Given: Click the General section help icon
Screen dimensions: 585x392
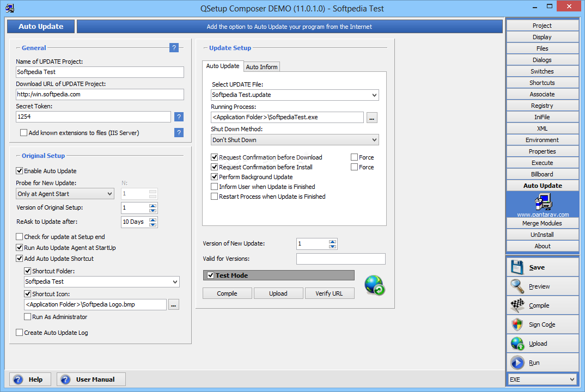Looking at the screenshot, I should point(174,48).
